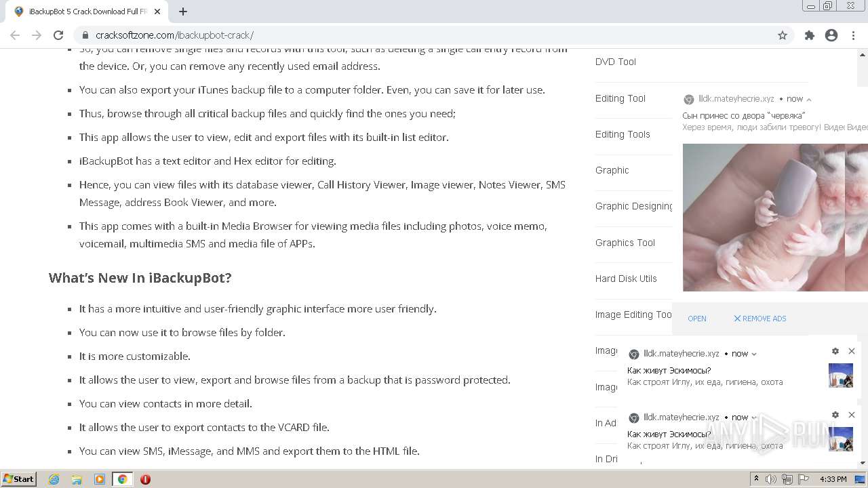The height and width of the screenshot is (488, 868).
Task: Open the red Opera icon in taskbar
Action: pyautogui.click(x=145, y=479)
